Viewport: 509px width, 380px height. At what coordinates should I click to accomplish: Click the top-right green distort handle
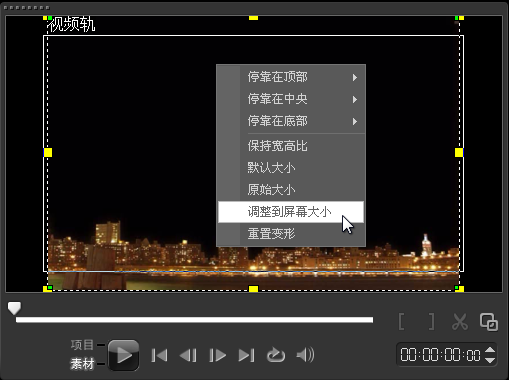[x=457, y=18]
